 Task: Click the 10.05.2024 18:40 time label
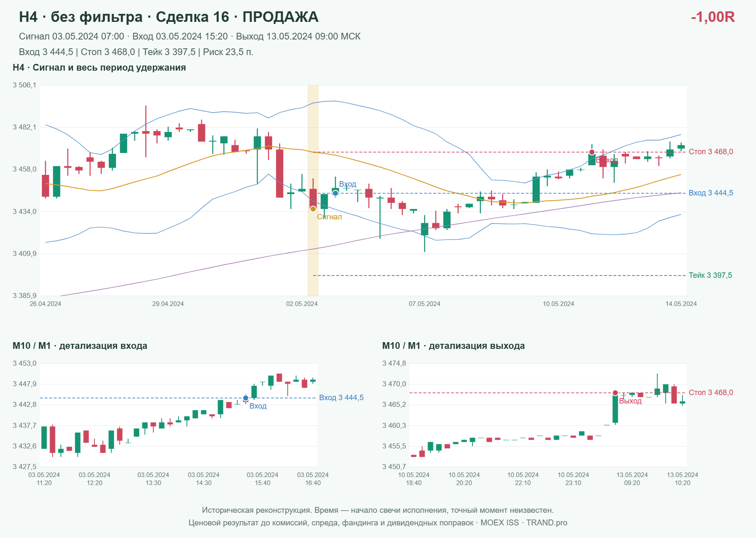click(414, 479)
